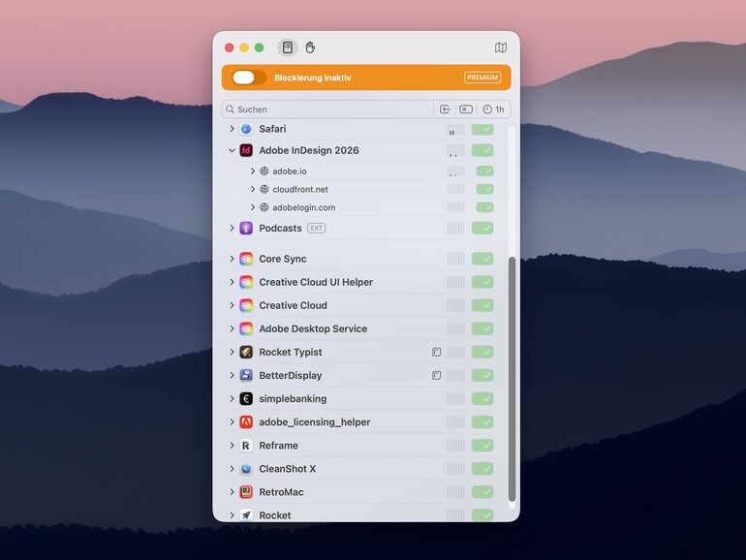The image size is (746, 560).
Task: Click the globe icon beside adobe.io
Action: coord(264,171)
